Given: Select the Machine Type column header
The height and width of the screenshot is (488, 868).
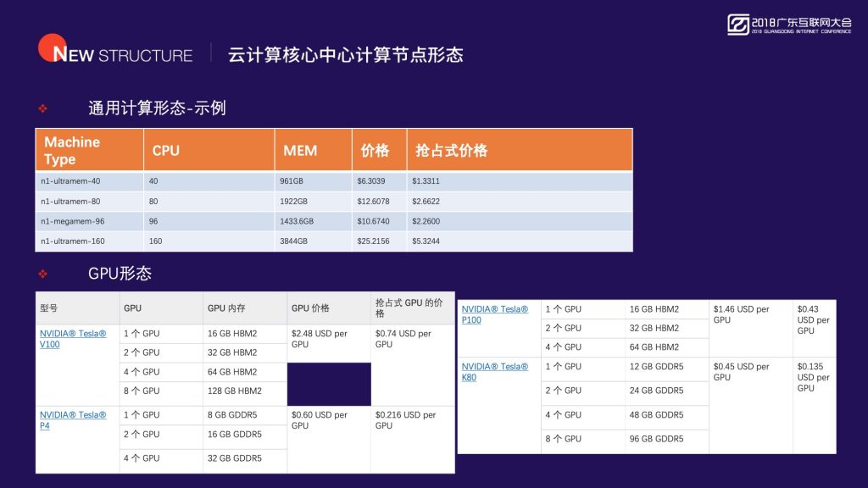Looking at the screenshot, I should 90,150.
